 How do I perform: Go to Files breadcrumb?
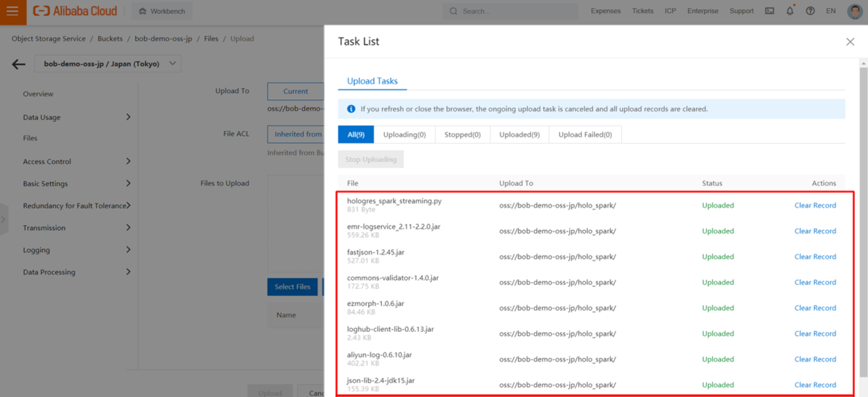pyautogui.click(x=210, y=38)
